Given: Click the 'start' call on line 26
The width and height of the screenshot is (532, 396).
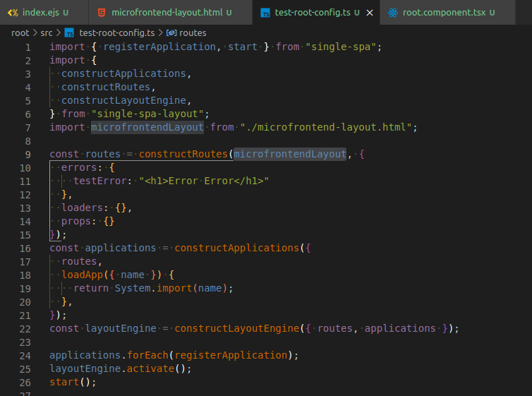Looking at the screenshot, I should pos(64,382).
